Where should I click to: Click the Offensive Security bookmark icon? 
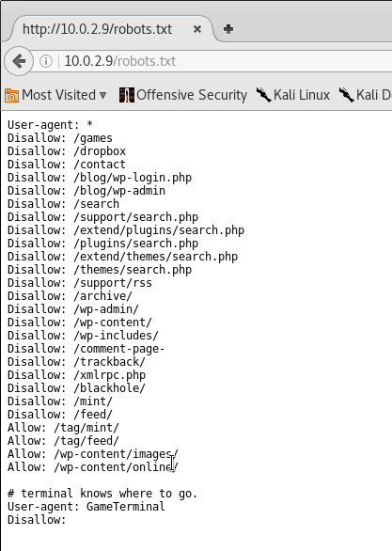click(x=127, y=95)
